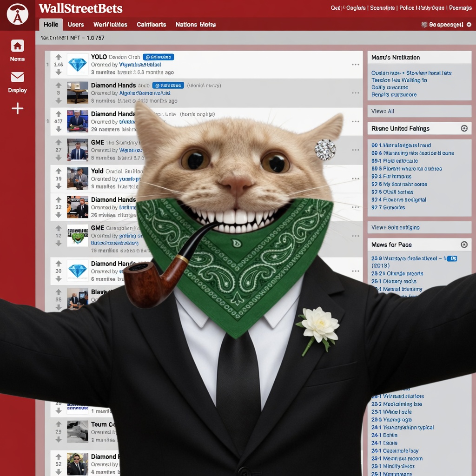Image resolution: width=476 pixels, height=476 pixels.
Task: Click the round icon after Se epasegel
Action: [469, 25]
